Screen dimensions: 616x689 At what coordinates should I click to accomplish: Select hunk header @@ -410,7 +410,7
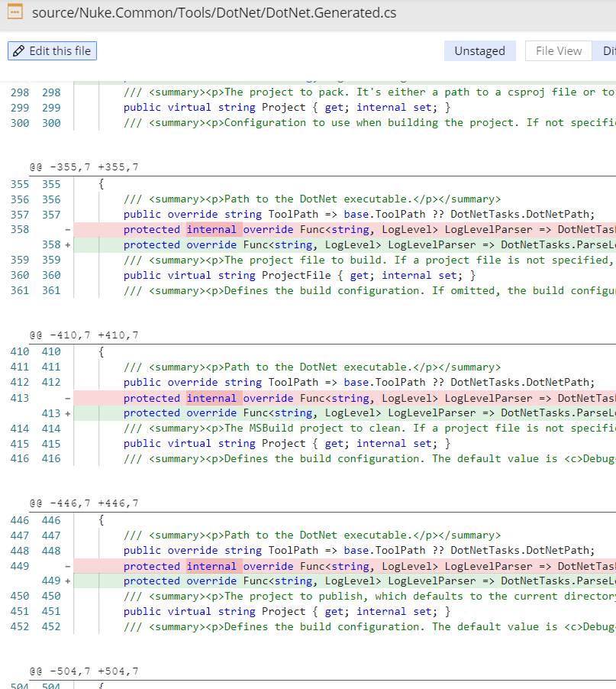[84, 335]
